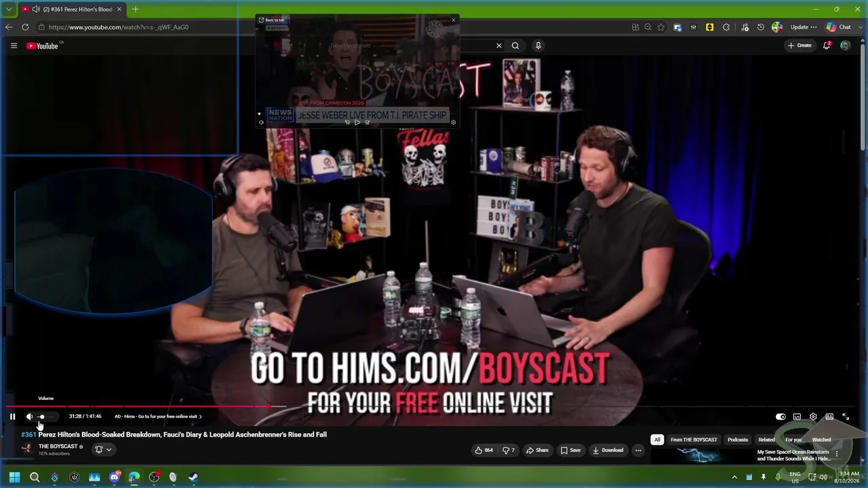Open the Windows Start menu
Image resolution: width=868 pixels, height=488 pixels.
click(x=14, y=477)
